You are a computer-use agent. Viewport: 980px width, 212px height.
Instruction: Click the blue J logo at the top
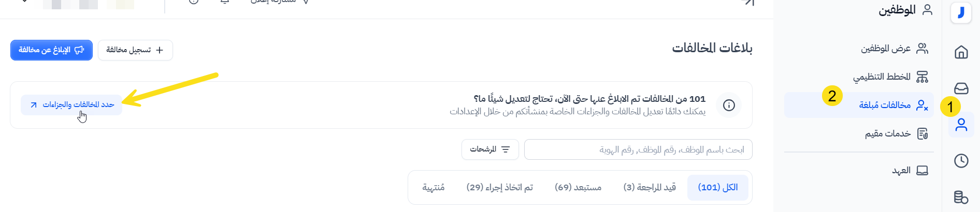click(961, 11)
